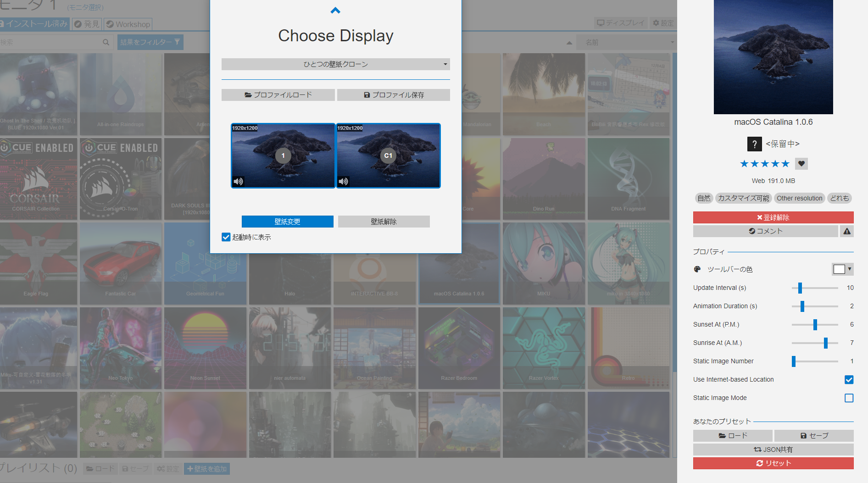This screenshot has width=868, height=483.
Task: Open the 設定 button at top
Action: point(663,23)
